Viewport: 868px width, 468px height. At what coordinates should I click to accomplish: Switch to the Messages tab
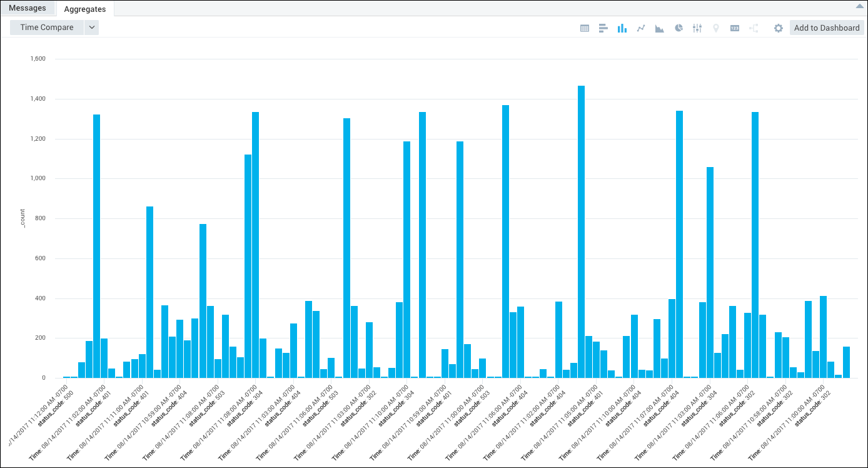tap(28, 8)
